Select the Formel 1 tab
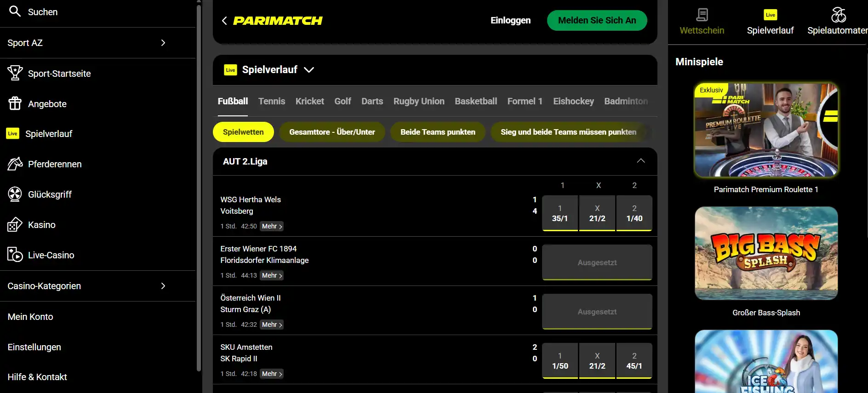 point(525,101)
